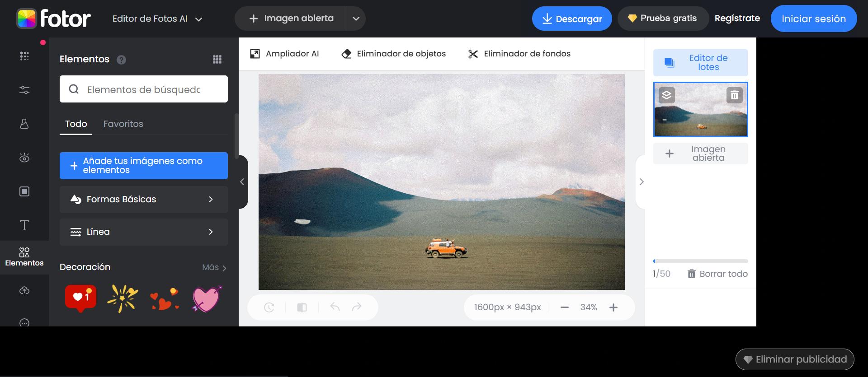Open the more options icon at sidebar bottom
Screen dimensions: 868x377
click(24, 322)
